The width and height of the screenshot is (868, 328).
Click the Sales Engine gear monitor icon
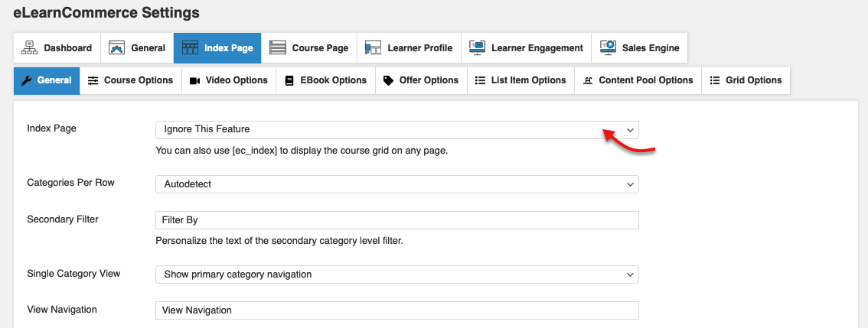(x=608, y=48)
